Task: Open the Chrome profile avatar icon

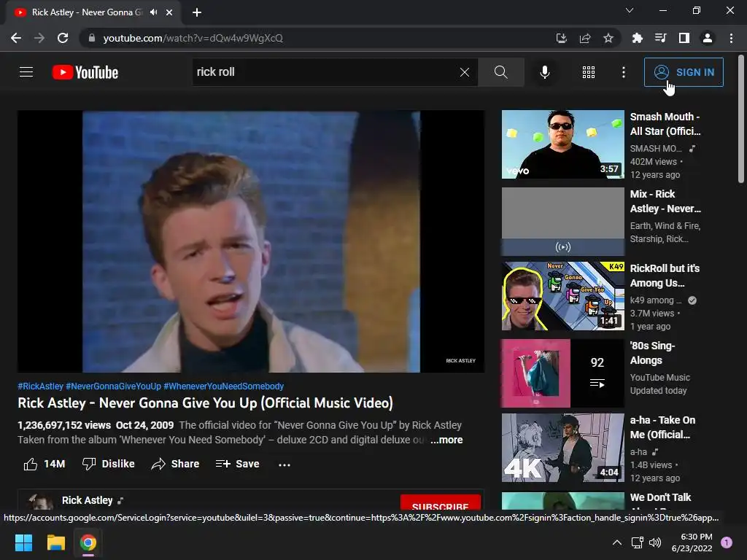Action: (708, 38)
